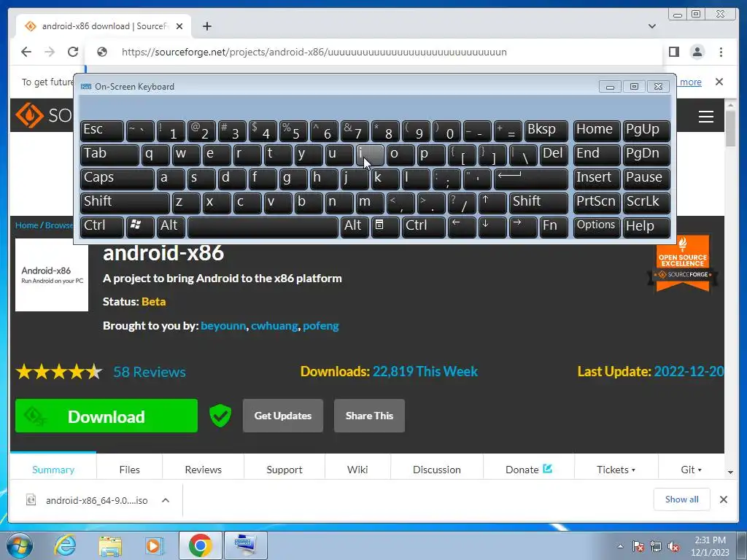Click the context menu key on keyboard
Viewport: 747px width, 560px height.
[384, 227]
